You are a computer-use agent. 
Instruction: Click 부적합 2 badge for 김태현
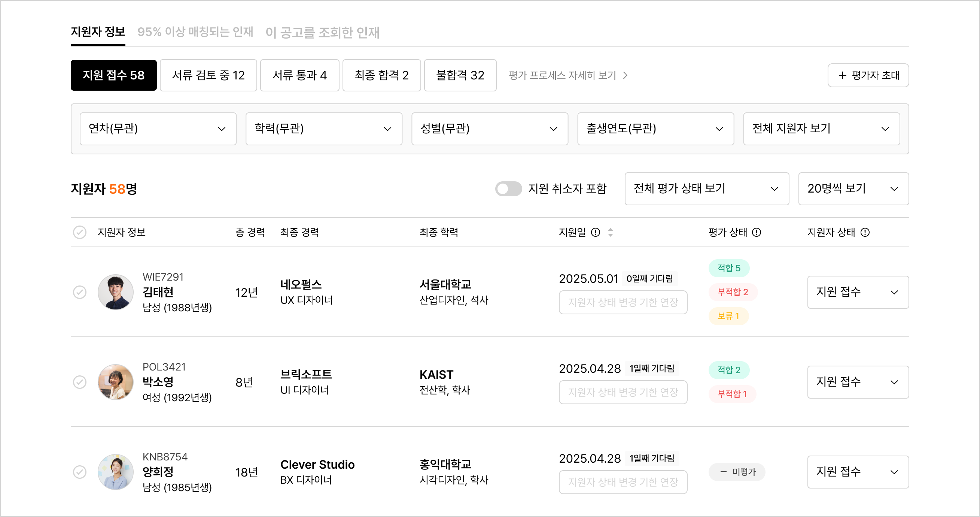click(732, 292)
